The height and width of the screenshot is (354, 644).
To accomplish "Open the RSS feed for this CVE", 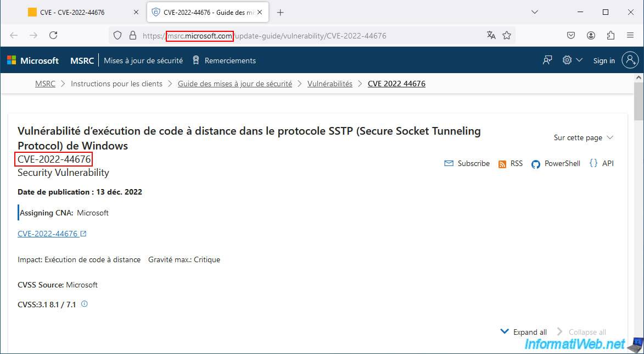I will (x=510, y=164).
